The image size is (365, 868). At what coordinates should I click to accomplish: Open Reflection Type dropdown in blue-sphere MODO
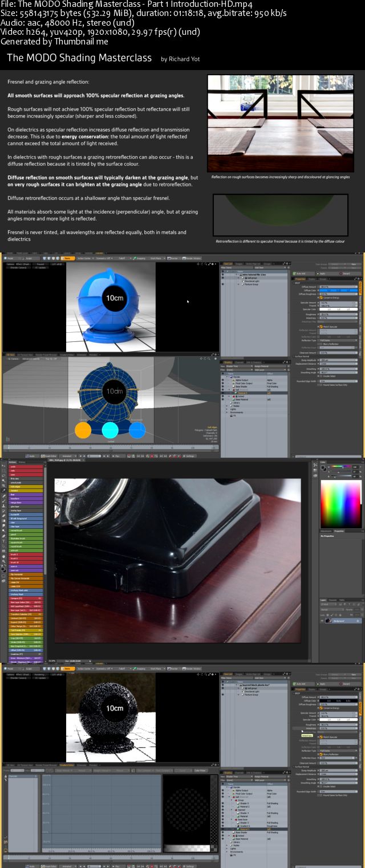(x=338, y=340)
